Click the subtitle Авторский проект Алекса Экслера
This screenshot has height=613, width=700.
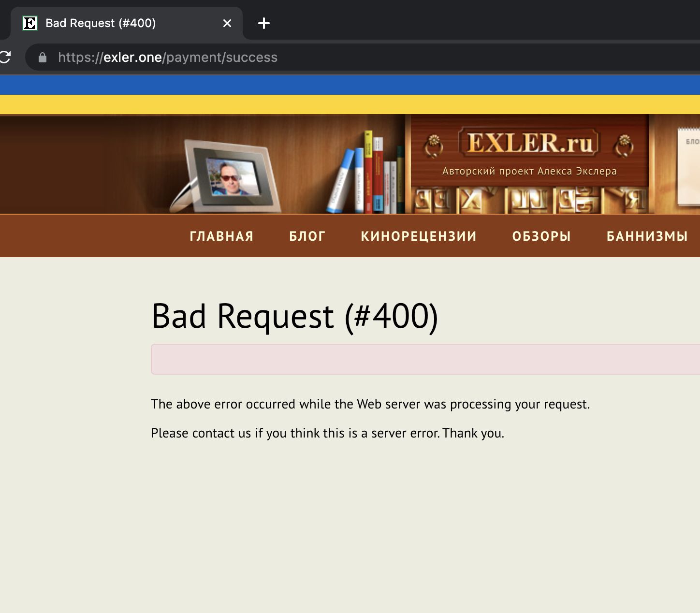point(529,171)
